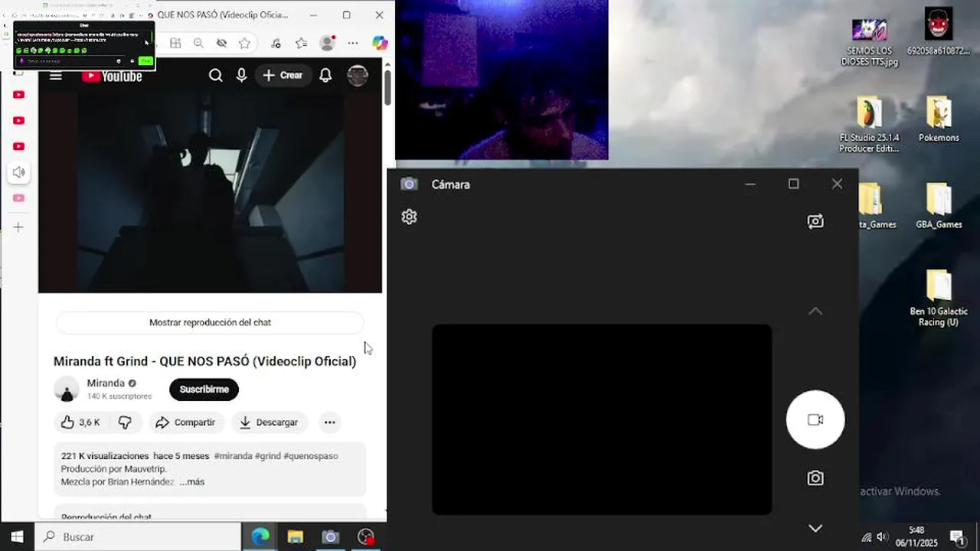This screenshot has height=551, width=980.
Task: Switch to photo mode camera icon
Action: pos(815,478)
